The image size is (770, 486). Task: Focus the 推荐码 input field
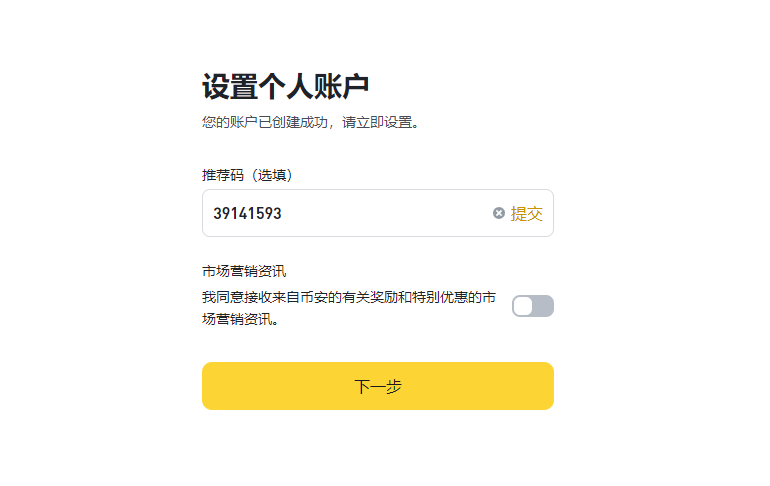(378, 213)
